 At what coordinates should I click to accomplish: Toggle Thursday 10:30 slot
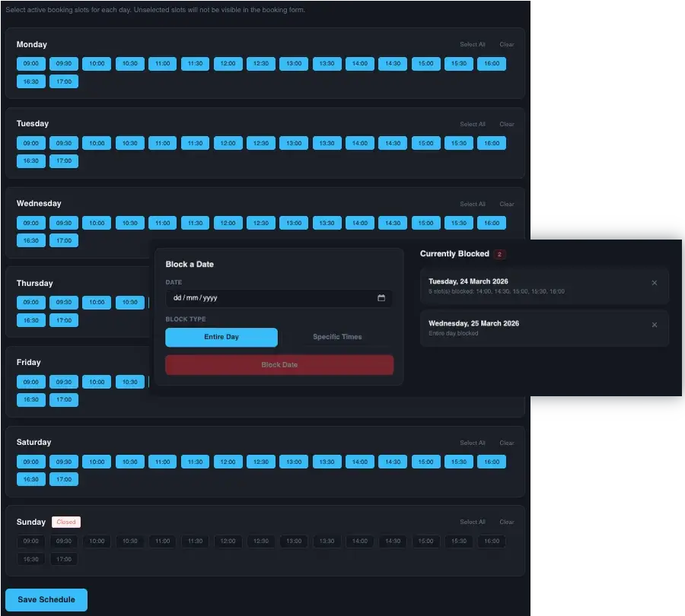coord(129,303)
